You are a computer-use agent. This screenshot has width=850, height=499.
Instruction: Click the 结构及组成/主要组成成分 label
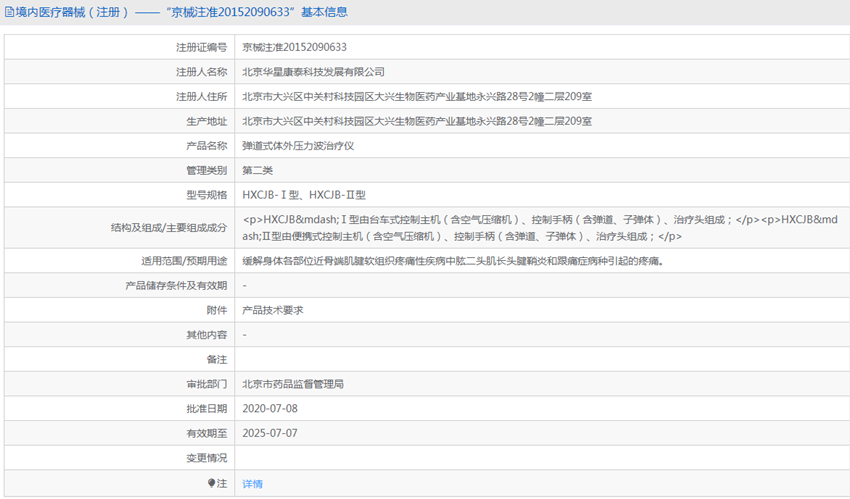coord(169,228)
